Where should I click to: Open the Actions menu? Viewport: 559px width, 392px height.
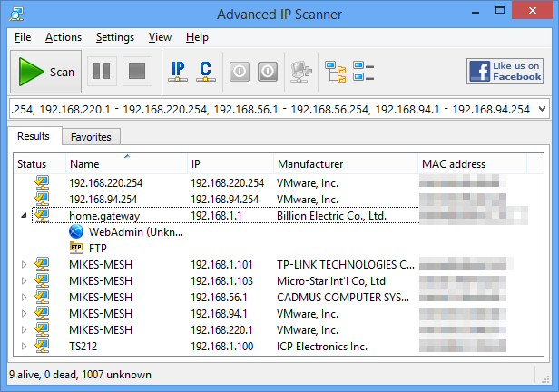[x=64, y=37]
